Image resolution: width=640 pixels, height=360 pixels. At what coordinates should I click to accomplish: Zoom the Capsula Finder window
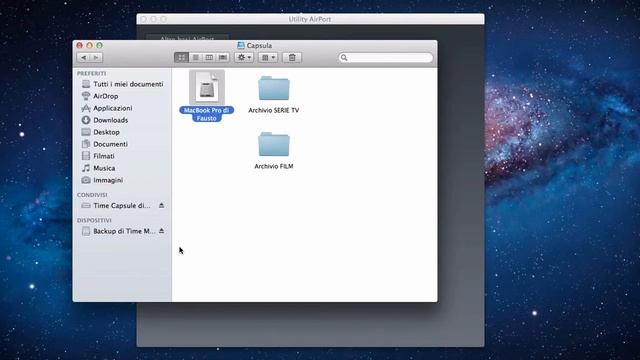(x=99, y=45)
